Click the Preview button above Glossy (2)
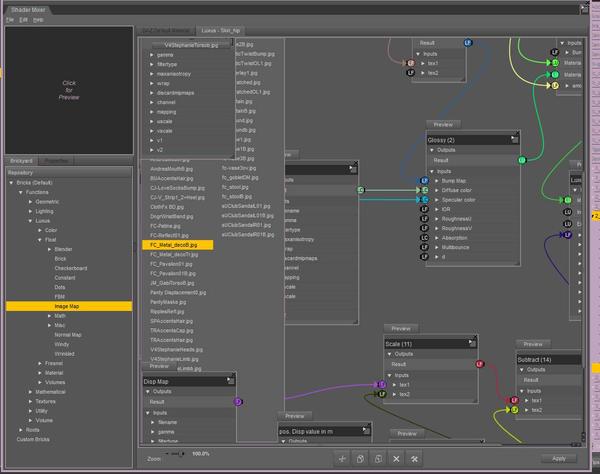The width and height of the screenshot is (600, 474). 443,125
